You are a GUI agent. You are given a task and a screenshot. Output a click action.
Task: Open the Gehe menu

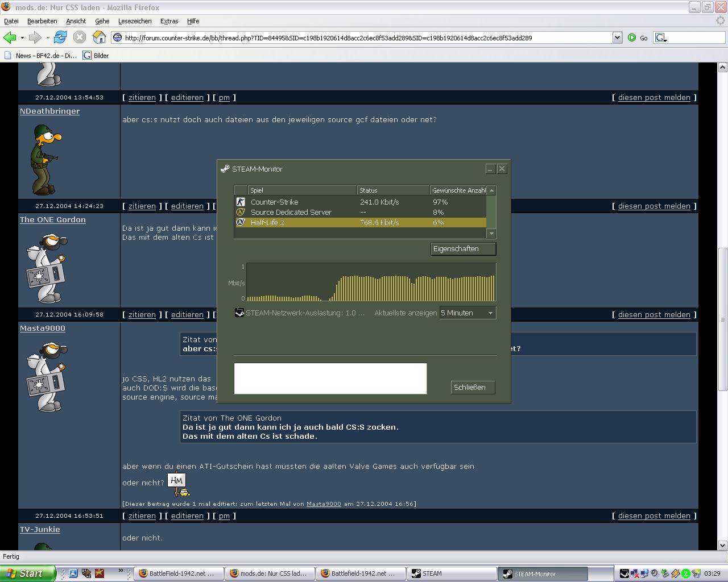pos(102,21)
